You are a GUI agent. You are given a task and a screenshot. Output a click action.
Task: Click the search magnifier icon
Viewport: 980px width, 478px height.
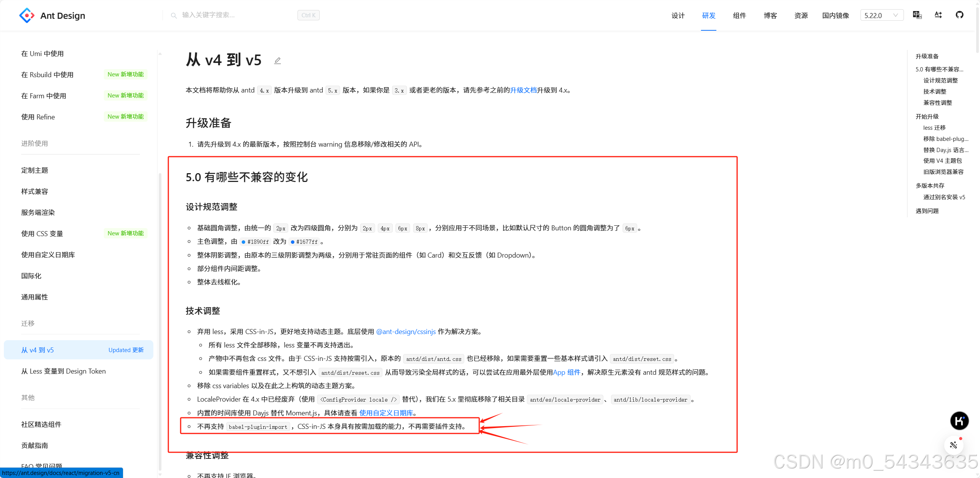[174, 15]
